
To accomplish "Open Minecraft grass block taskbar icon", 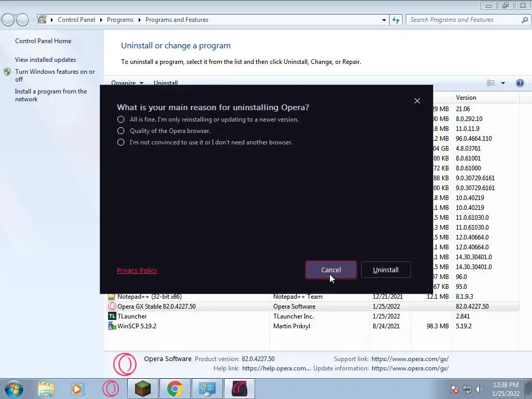I will pos(143,389).
